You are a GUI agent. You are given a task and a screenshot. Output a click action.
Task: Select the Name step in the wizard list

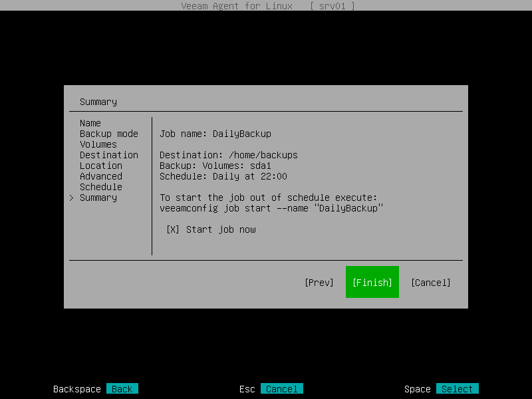(90, 123)
